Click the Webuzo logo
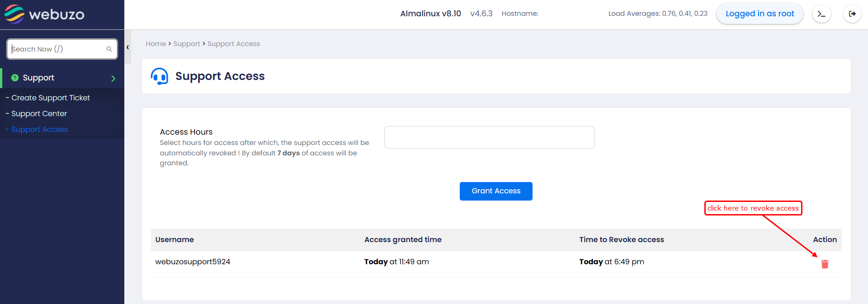Screen dimensions: 868x304 pyautogui.click(x=44, y=14)
